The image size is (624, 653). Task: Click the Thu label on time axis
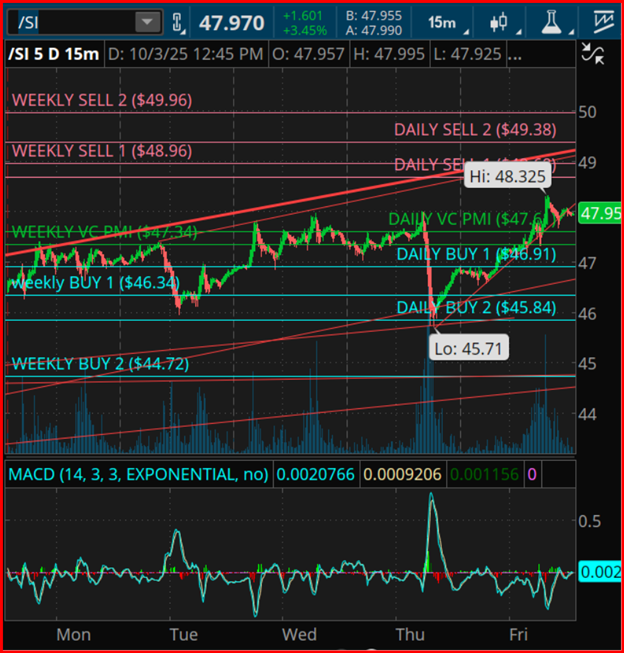tap(411, 634)
